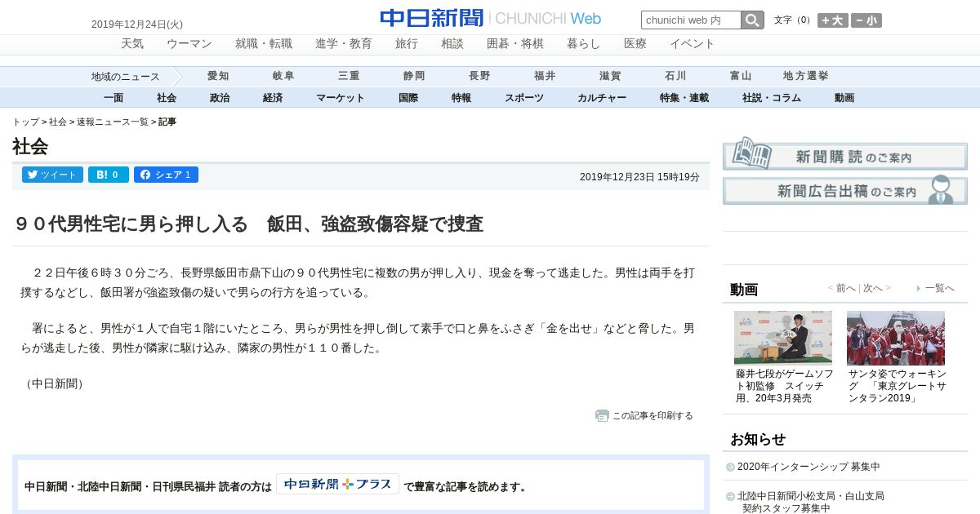Open 囲碁・将棋 in top navigation
Viewport: 980px width, 514px height.
click(515, 44)
